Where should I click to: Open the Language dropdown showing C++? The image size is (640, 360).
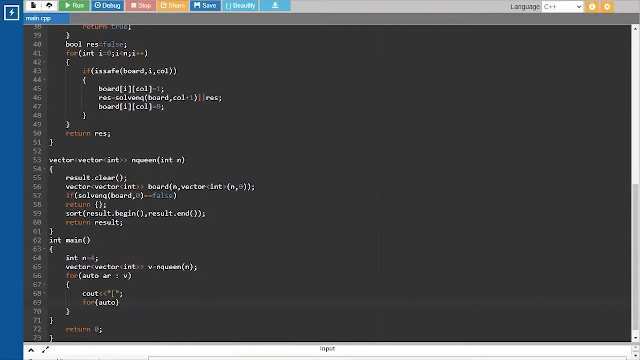[x=562, y=6]
